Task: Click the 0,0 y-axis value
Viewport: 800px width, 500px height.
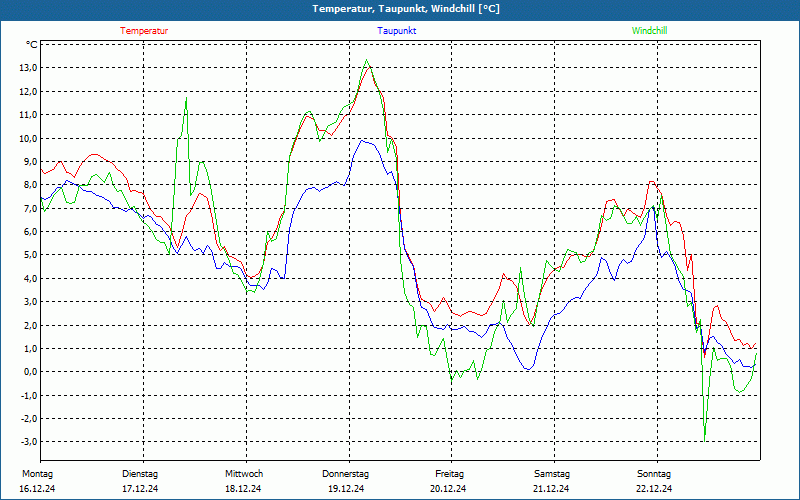Action: tap(28, 372)
